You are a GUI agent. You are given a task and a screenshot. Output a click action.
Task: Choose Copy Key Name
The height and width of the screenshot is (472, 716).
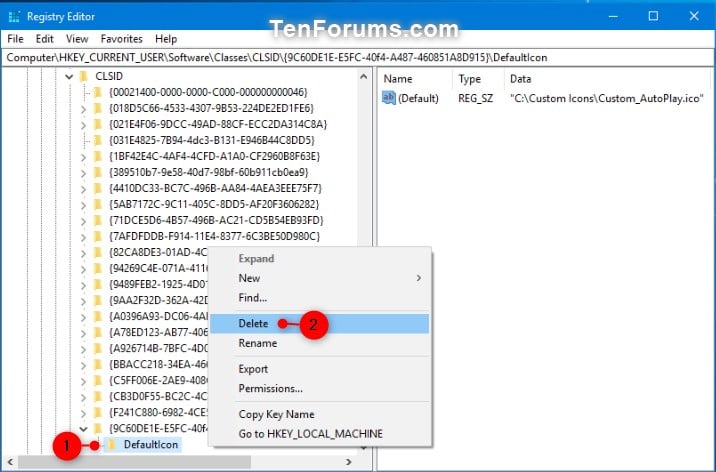[x=320, y=414]
